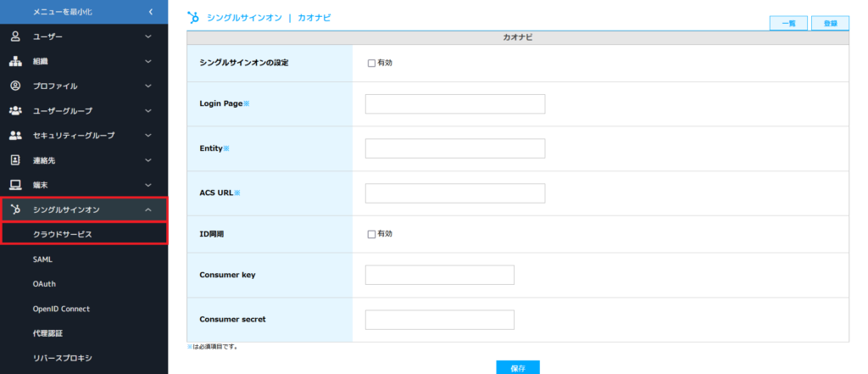
Task: Expand the セキュリティーグループ menu chevron
Action: [x=147, y=135]
